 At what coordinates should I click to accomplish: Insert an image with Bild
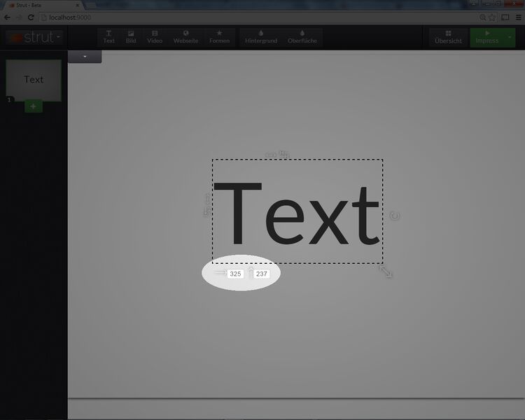point(131,36)
